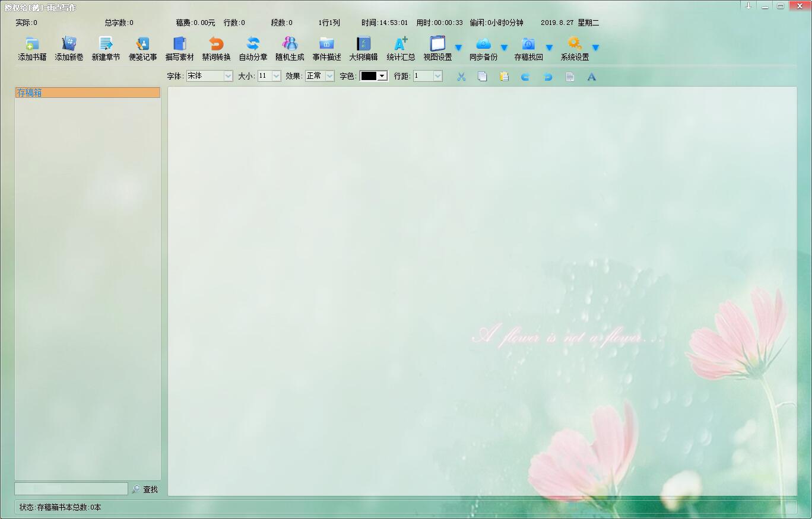Click the paste clipboard icon
Viewport: 812px width, 519px height.
[x=504, y=77]
